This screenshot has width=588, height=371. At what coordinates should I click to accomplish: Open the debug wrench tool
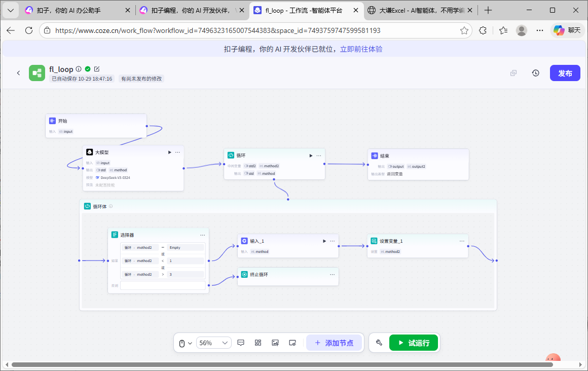379,343
